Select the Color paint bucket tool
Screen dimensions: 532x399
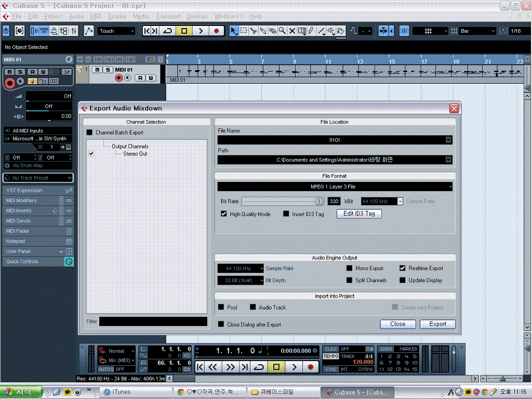[341, 31]
